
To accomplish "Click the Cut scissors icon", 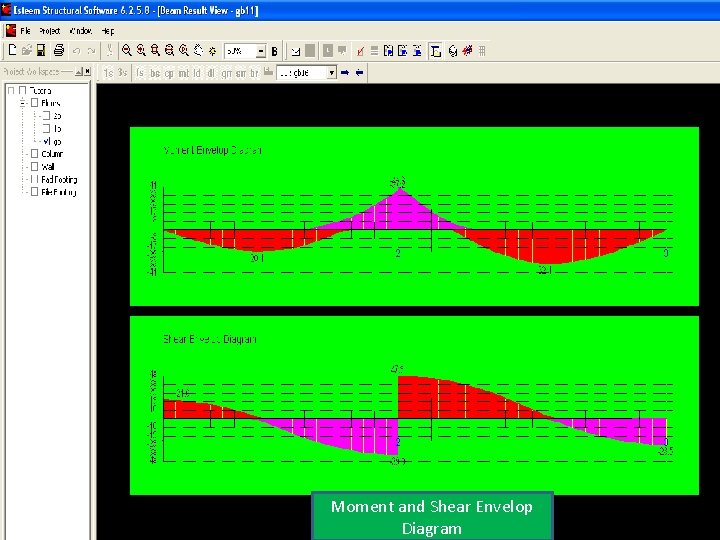I will pos(109,50).
